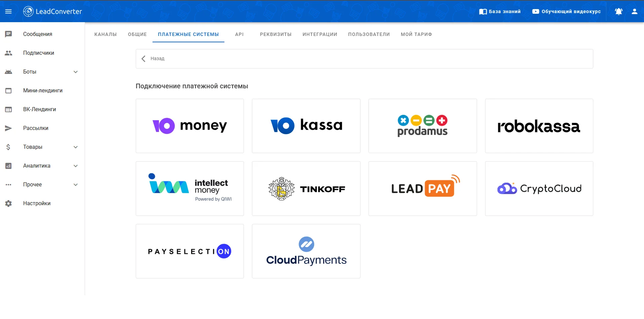Click the Settings gear icon in sidebar
The height and width of the screenshot is (319, 644).
(x=8, y=203)
